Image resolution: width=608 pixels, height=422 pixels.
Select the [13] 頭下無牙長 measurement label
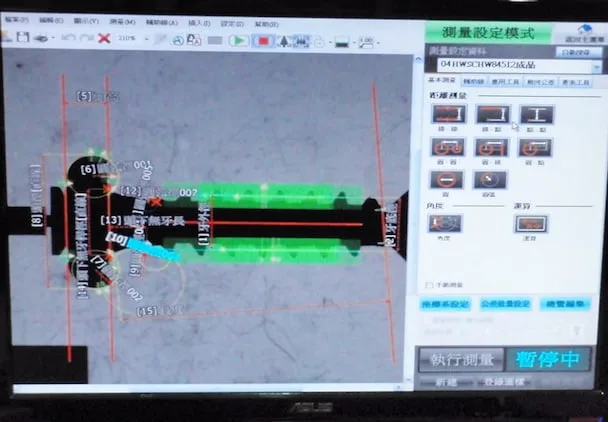[x=142, y=220]
